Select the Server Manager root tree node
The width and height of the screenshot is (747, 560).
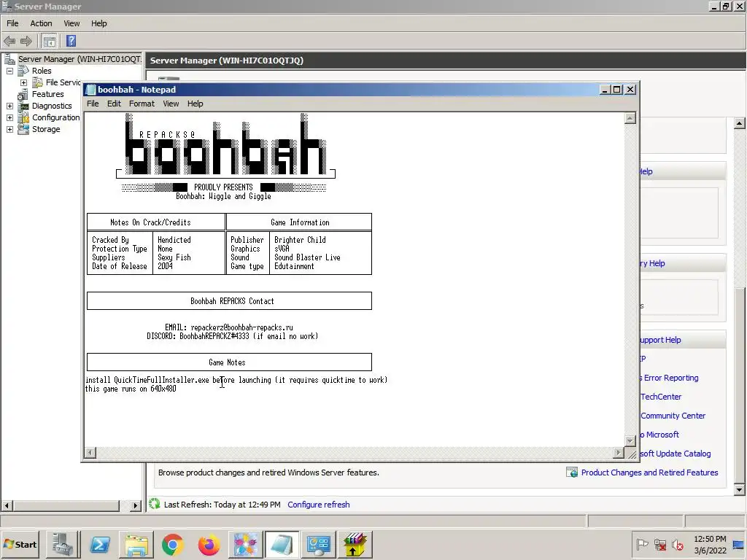[79, 59]
